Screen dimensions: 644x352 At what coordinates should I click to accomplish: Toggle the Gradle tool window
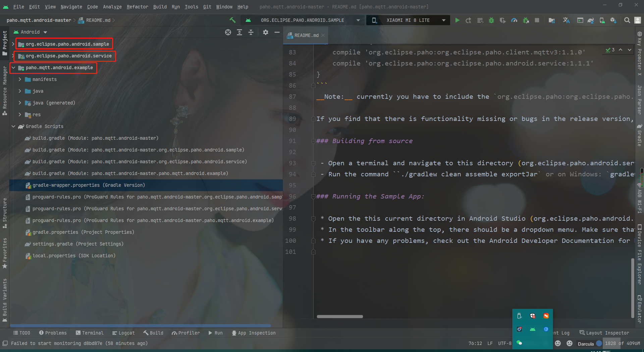(x=640, y=135)
